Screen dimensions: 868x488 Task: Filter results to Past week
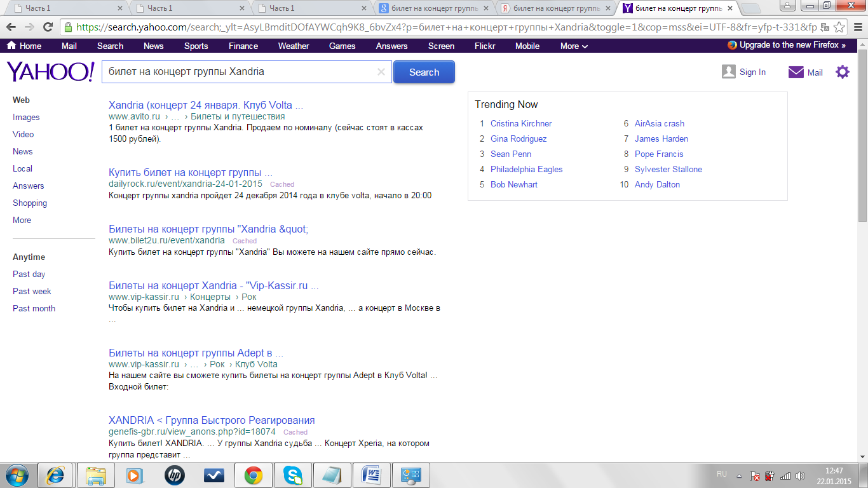(32, 291)
